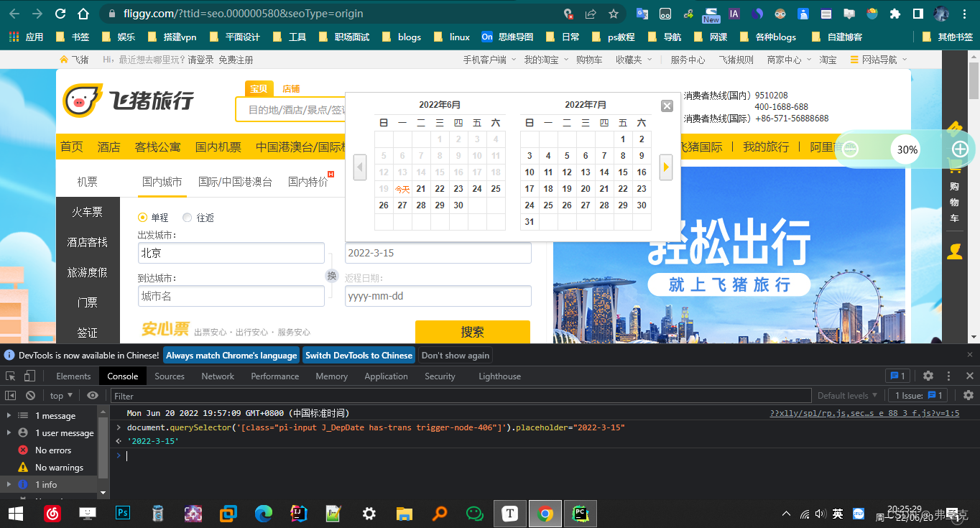The image size is (980, 528).
Task: Expand the 网站导航 dropdown
Action: point(879,60)
